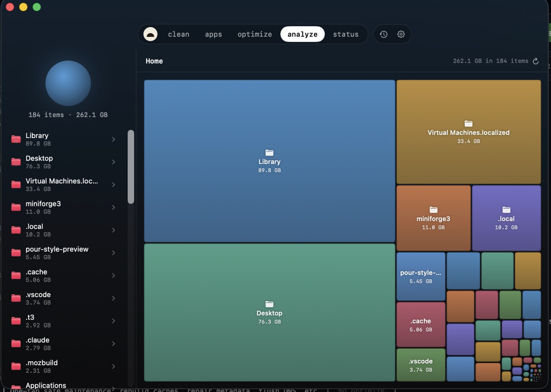Screen dimensions: 551x392
Task: Click the mole logo icon in the nav bar
Action: tap(150, 34)
